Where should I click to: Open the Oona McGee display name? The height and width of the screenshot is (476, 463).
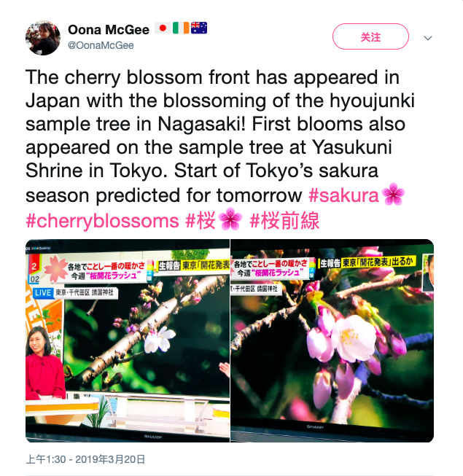(x=109, y=30)
